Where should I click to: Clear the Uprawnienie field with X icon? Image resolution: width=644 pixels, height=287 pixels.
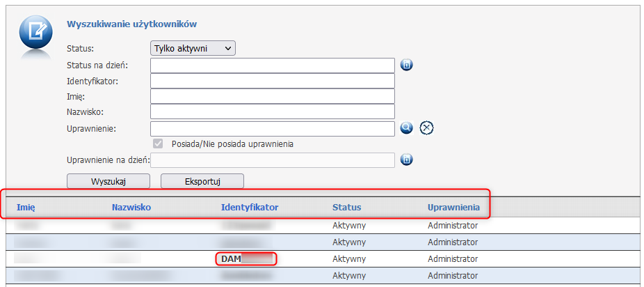(427, 128)
